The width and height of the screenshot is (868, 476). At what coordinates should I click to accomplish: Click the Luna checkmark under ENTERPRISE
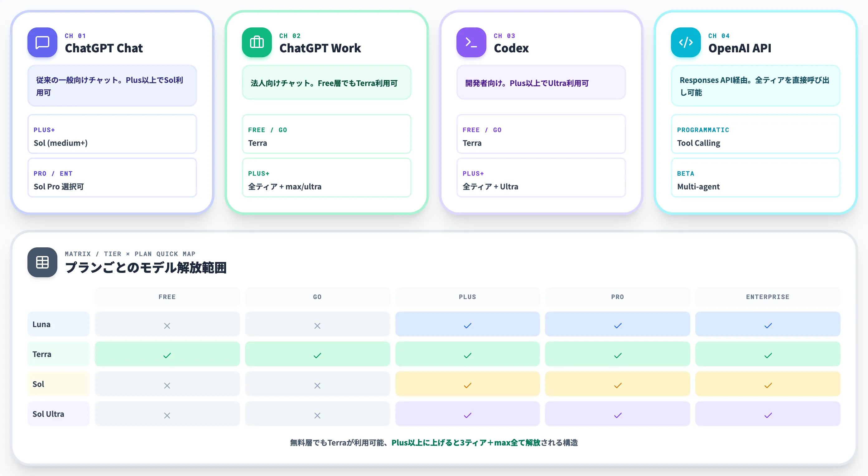(x=768, y=326)
